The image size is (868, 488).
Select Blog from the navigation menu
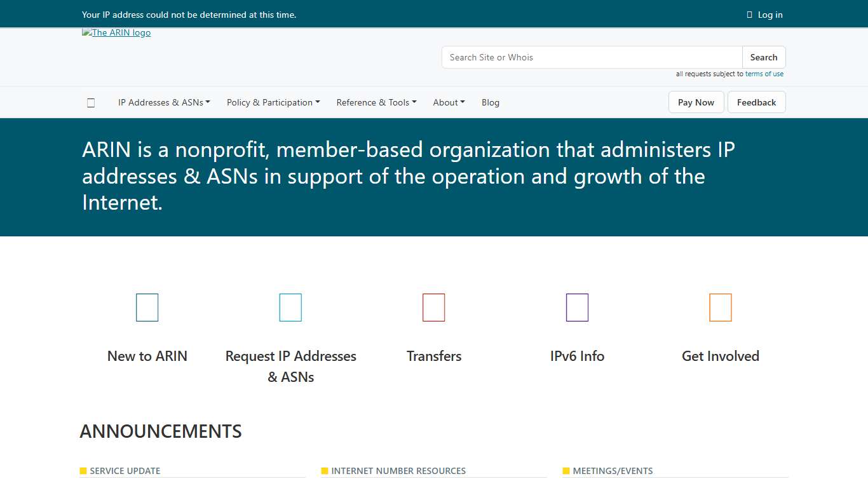pos(491,102)
